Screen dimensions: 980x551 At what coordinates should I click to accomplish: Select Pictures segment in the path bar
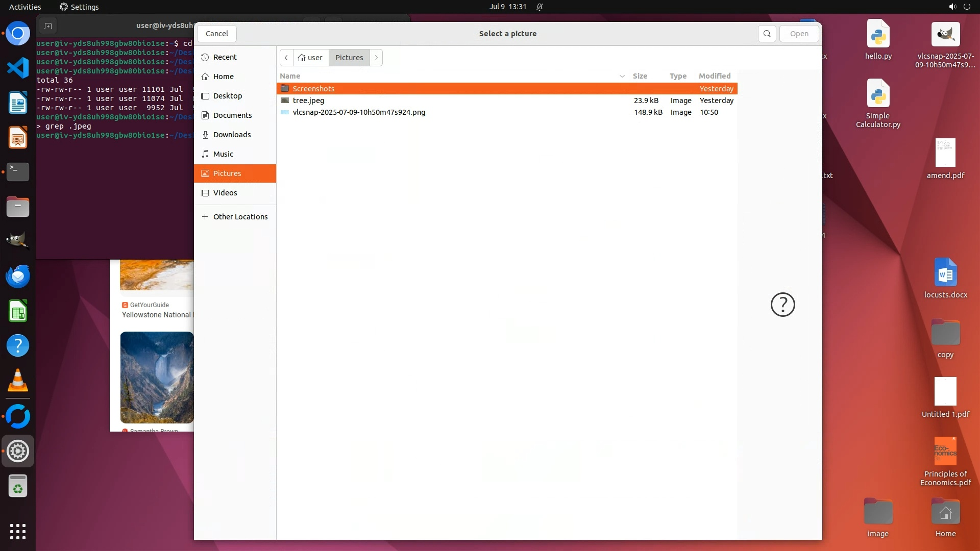pyautogui.click(x=349, y=58)
